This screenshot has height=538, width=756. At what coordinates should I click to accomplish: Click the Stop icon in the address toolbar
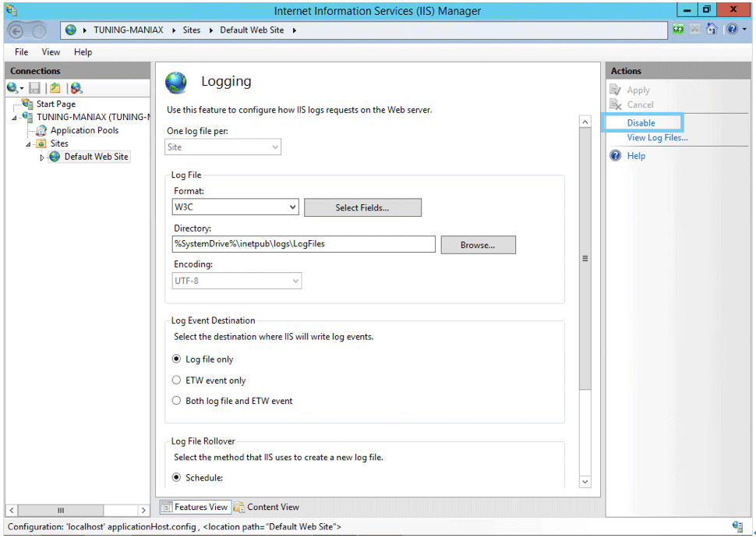click(694, 30)
